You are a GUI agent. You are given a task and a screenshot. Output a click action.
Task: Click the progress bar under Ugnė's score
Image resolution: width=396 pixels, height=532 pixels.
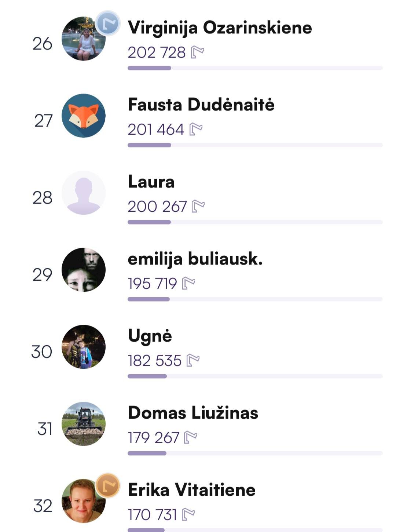coord(255,376)
